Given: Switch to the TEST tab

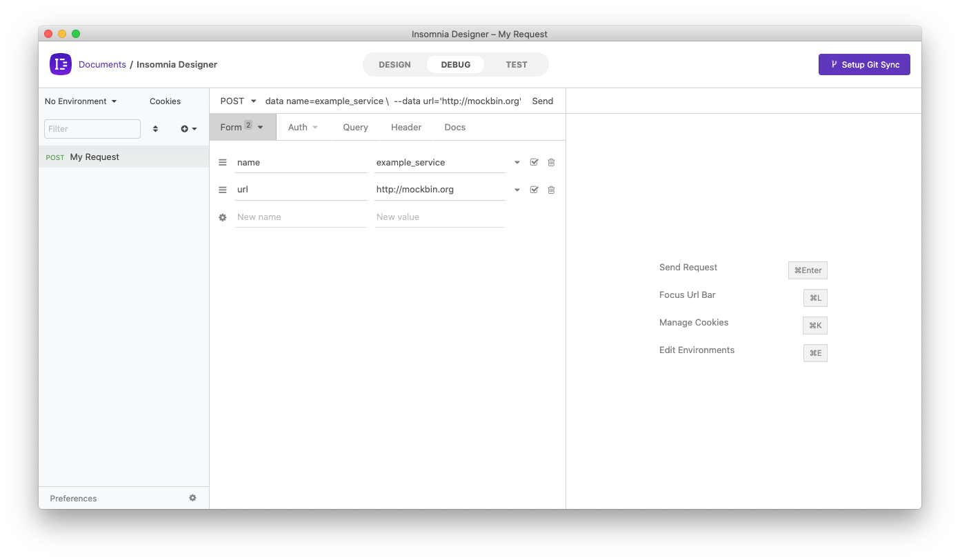Looking at the screenshot, I should [517, 65].
